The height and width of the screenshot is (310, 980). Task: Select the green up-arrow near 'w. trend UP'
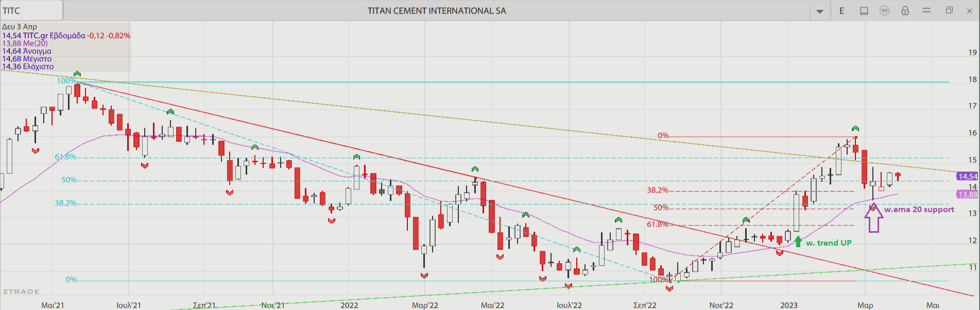coord(798,242)
